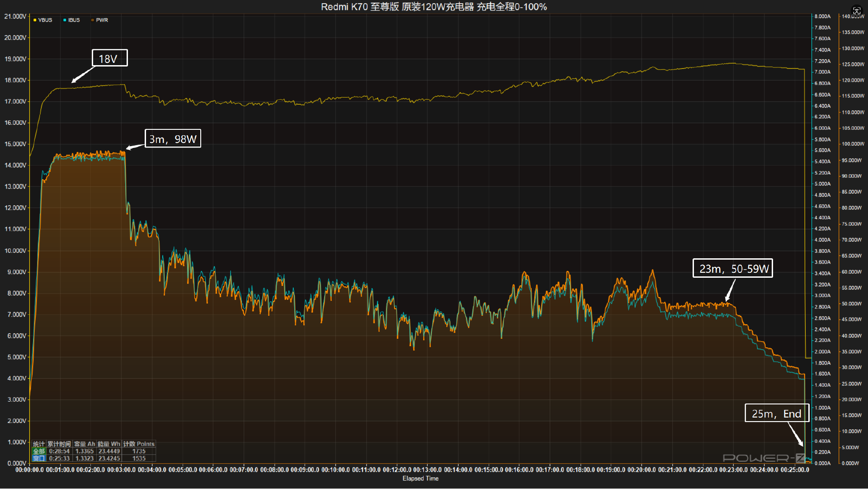Toggle the PWR series in the legend
Viewport: 868px width, 489px height.
click(99, 20)
